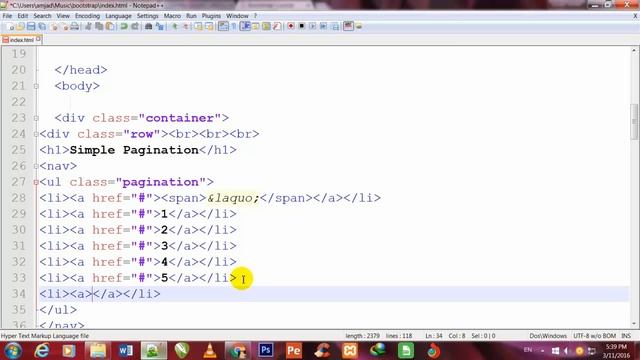Click the Zoom Out toolbar icon
This screenshot has height=360, width=640.
tap(186, 27)
